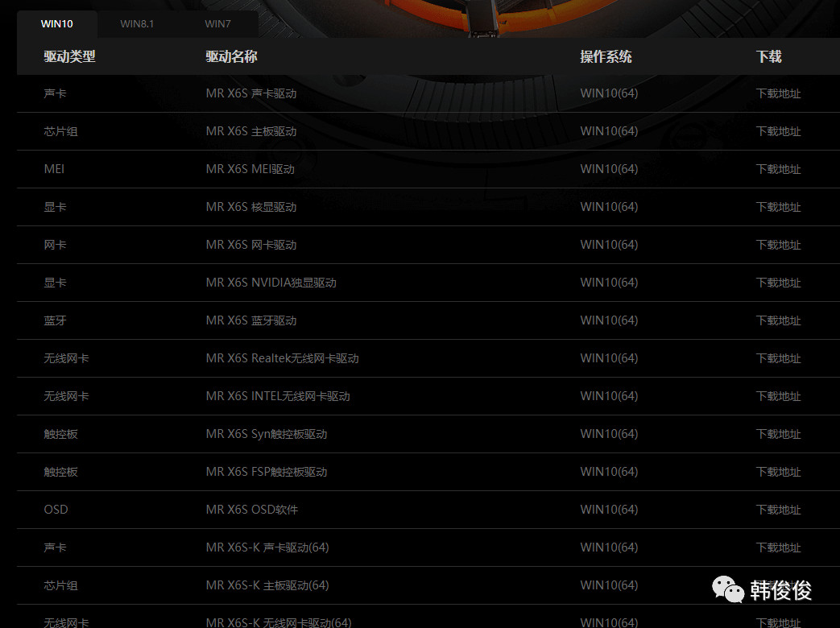Select driver name MR X6S 核显驱动
The height and width of the screenshot is (628, 840).
click(251, 207)
